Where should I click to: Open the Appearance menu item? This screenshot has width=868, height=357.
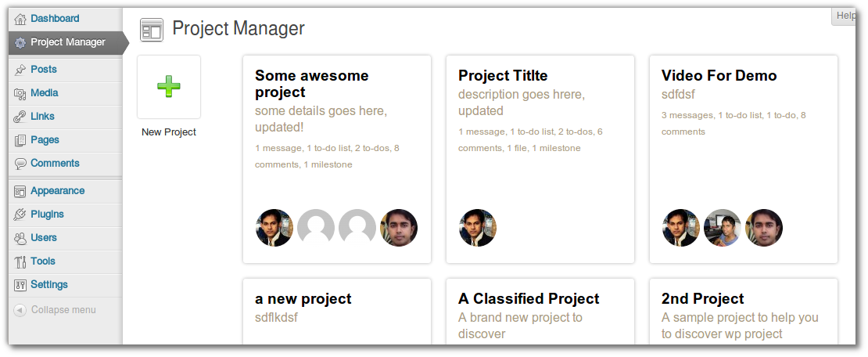coord(57,191)
